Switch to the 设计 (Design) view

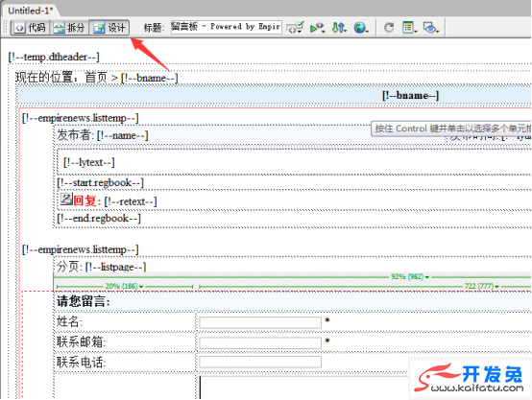pyautogui.click(x=109, y=28)
